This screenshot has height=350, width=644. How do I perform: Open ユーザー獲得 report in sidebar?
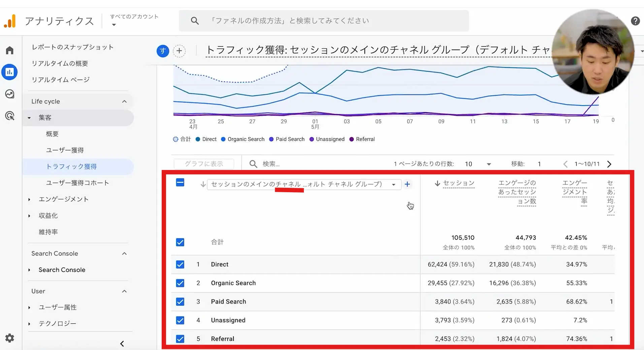click(x=65, y=150)
